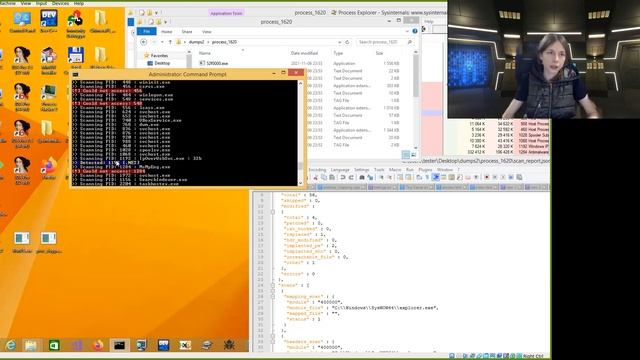Open the View ribbon tab in Explorer
Screen dimensions: 640x360
point(207,31)
